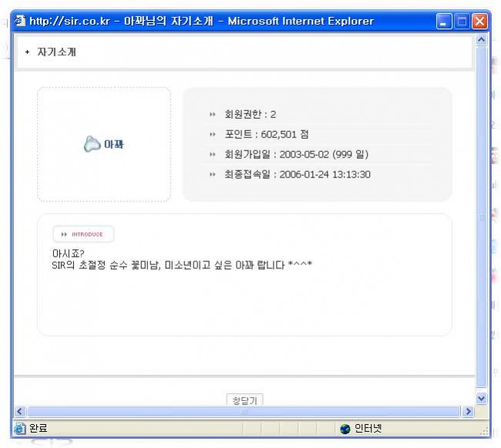Click the window title bar text
This screenshot has width=501, height=448.
pyautogui.click(x=201, y=21)
